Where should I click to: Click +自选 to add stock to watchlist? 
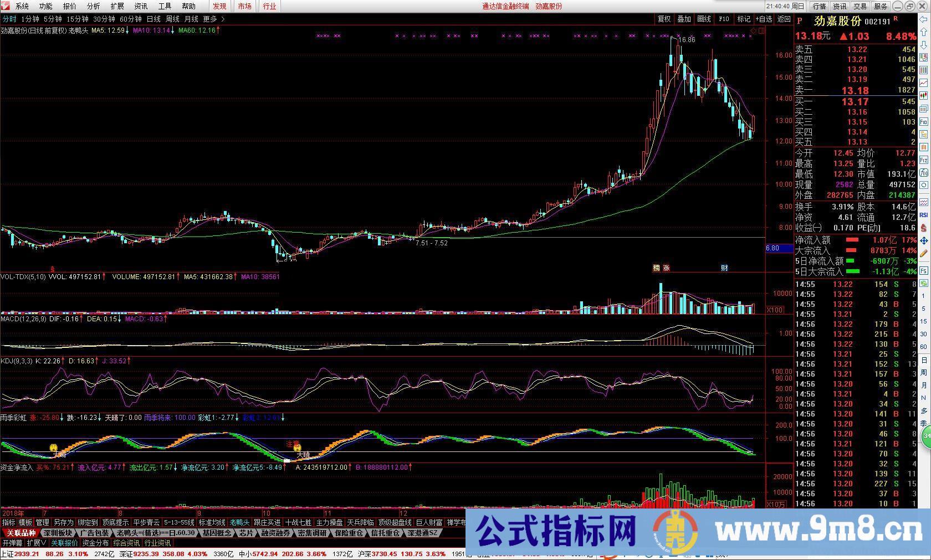(x=764, y=18)
